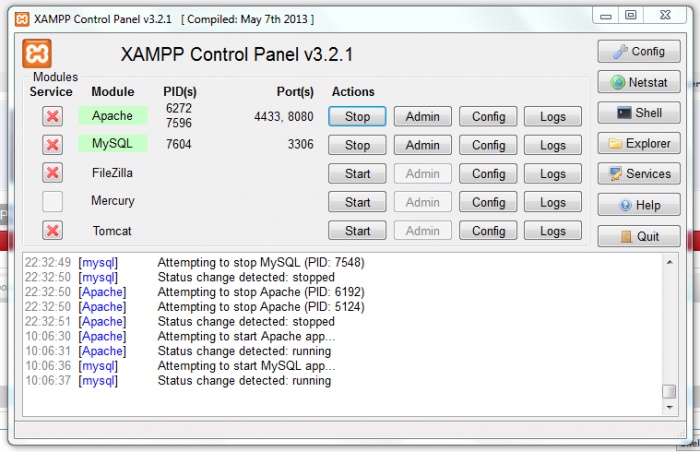700x452 pixels.
Task: Click log scrollbar up arrow
Action: coord(669,262)
